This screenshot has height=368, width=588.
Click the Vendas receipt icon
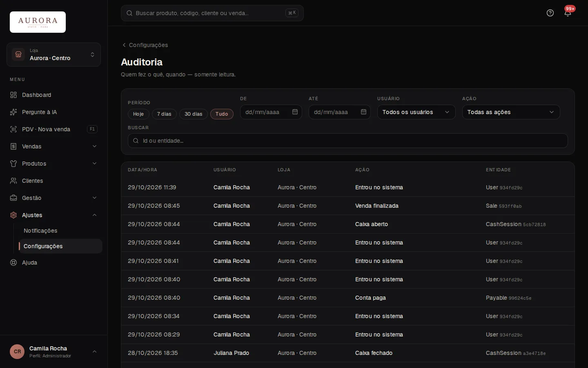click(13, 146)
